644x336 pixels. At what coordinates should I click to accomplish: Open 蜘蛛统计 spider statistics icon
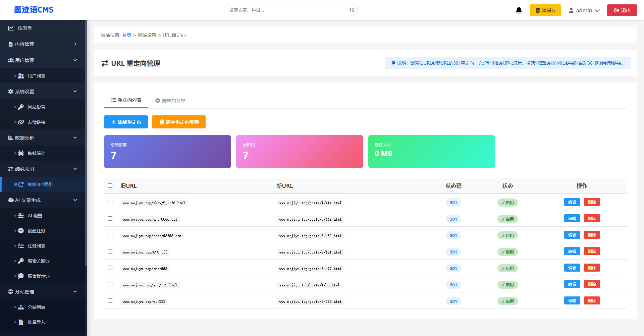tap(21, 153)
